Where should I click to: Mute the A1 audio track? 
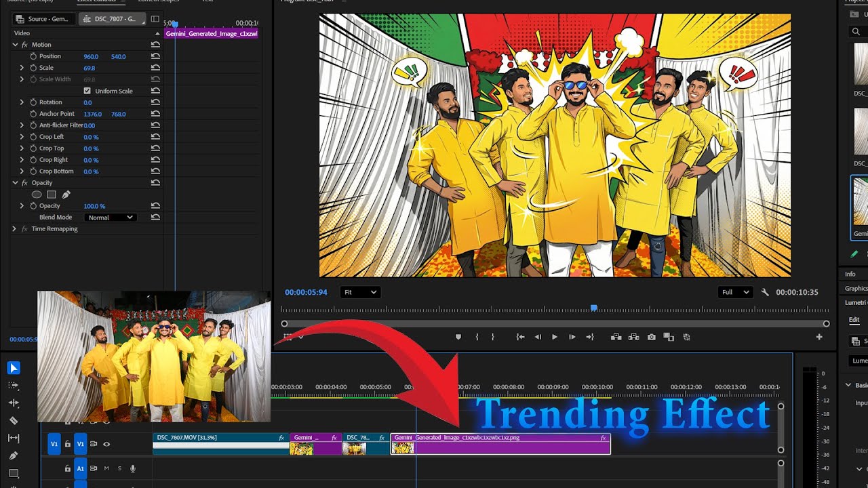(106, 468)
